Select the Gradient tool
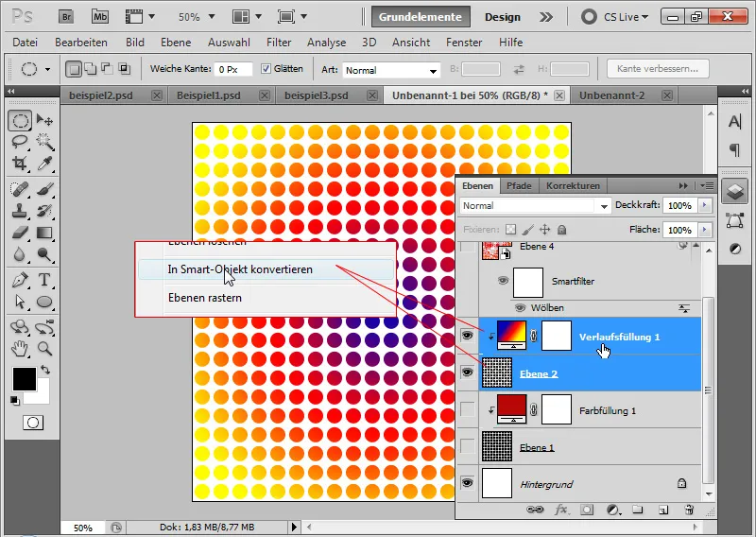 (44, 233)
